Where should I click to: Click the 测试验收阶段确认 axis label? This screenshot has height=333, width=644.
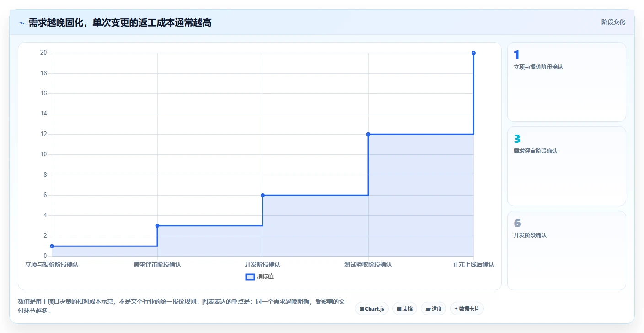coord(368,264)
